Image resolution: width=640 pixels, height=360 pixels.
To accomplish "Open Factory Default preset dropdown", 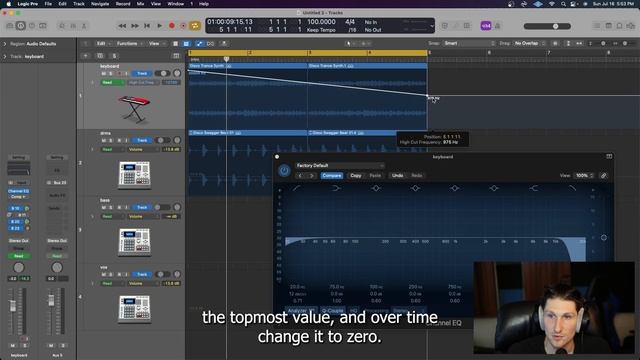I will pyautogui.click(x=339, y=165).
